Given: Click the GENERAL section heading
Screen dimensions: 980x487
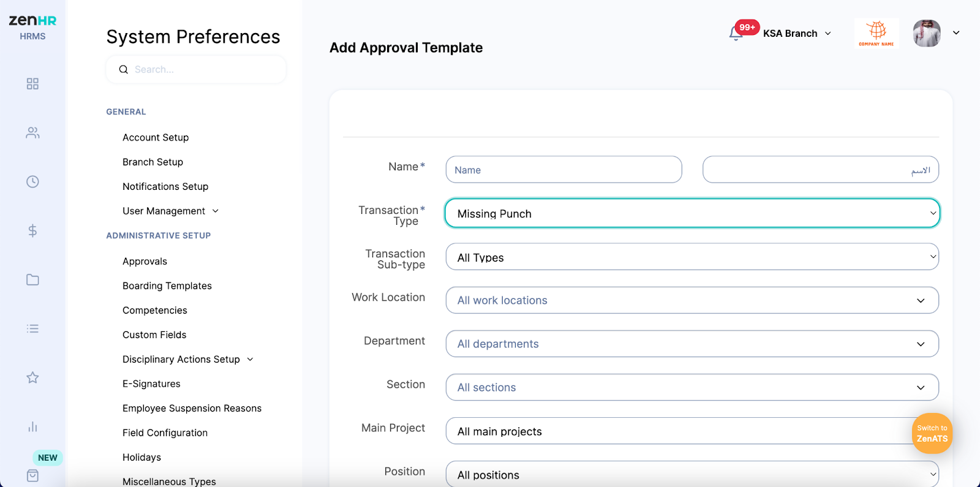Looking at the screenshot, I should click(126, 111).
